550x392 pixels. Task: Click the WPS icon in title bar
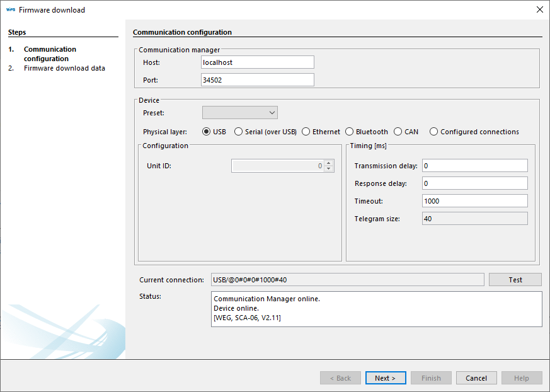pyautogui.click(x=10, y=9)
